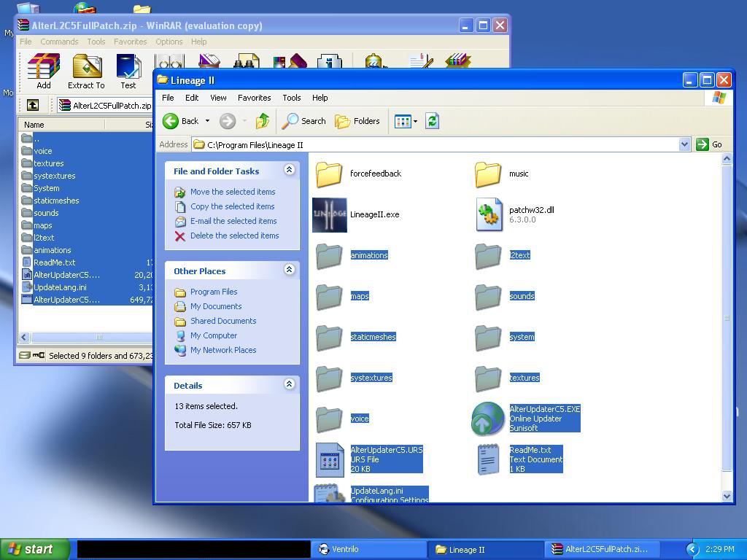Select the AlterUpdaterC5.EXE globe icon

pos(488,419)
